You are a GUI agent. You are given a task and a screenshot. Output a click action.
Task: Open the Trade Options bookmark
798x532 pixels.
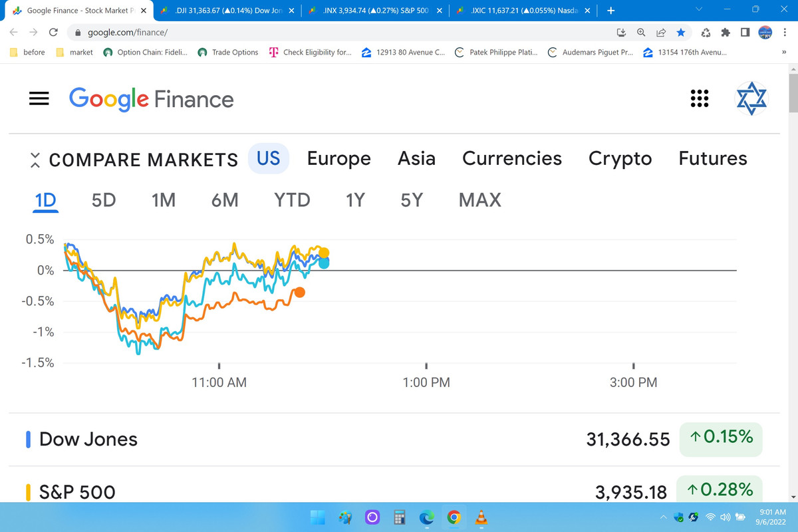pyautogui.click(x=228, y=52)
